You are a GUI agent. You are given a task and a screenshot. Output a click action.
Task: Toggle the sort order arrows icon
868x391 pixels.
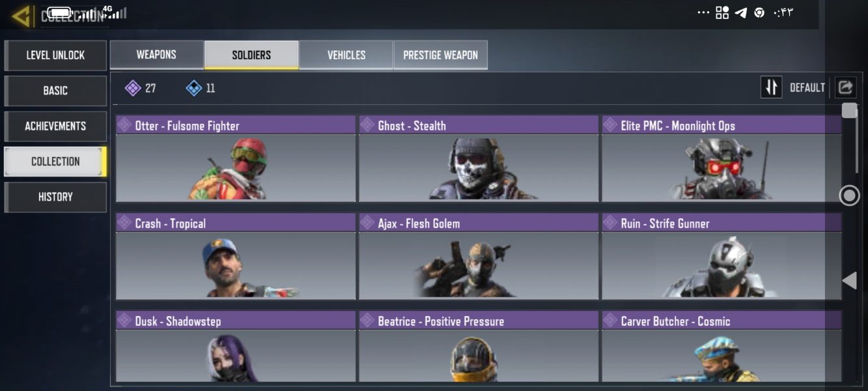772,87
